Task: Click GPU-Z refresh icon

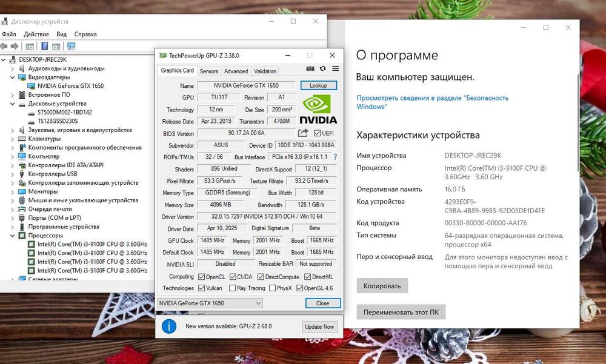Action: pyautogui.click(x=323, y=69)
